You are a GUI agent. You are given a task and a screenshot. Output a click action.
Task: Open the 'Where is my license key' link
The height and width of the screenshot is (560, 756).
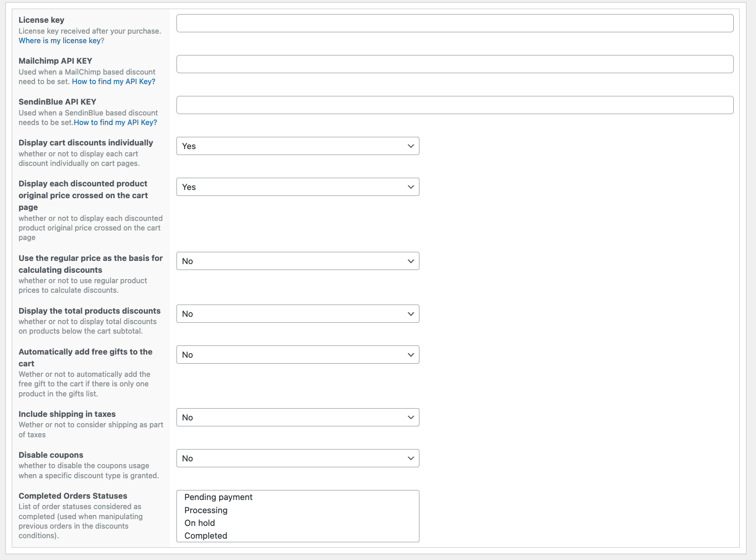[x=60, y=40]
